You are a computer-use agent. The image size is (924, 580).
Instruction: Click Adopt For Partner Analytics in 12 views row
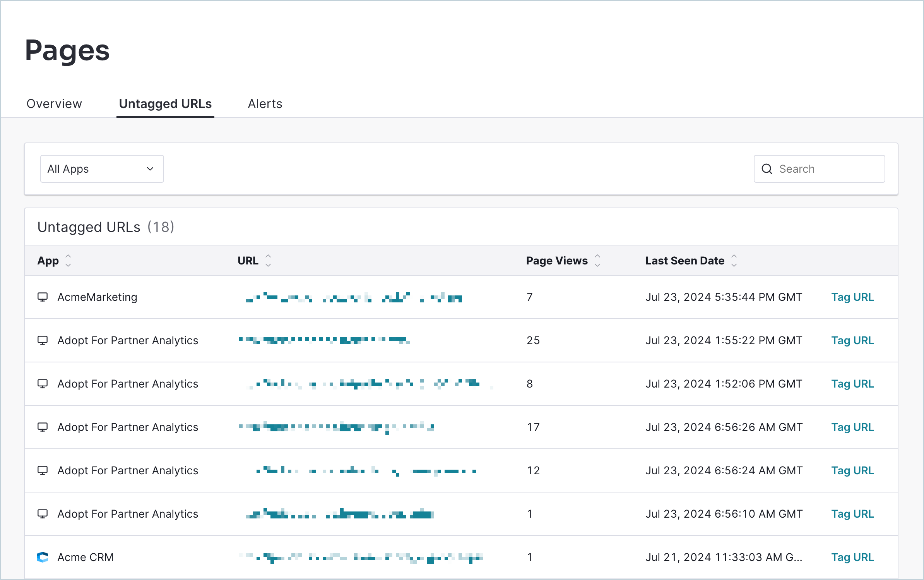pos(128,470)
